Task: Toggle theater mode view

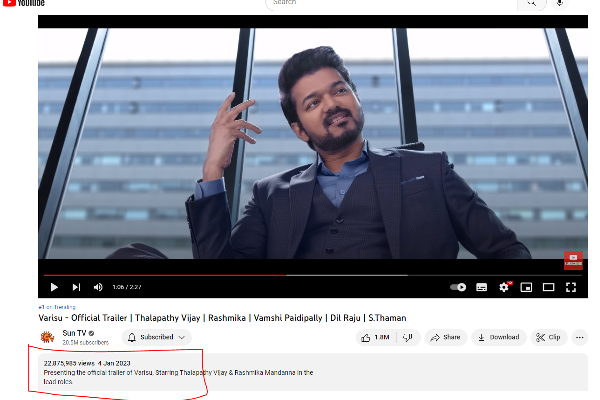Action: pos(548,287)
